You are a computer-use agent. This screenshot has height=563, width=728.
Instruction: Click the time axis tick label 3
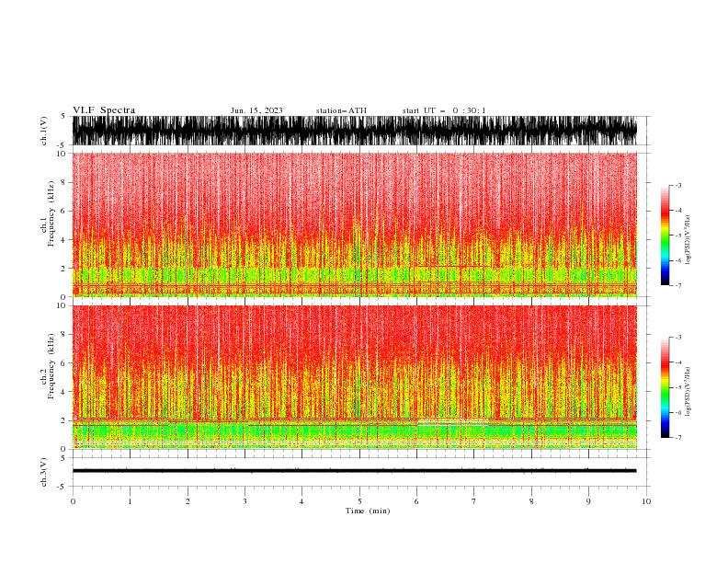[x=245, y=501]
